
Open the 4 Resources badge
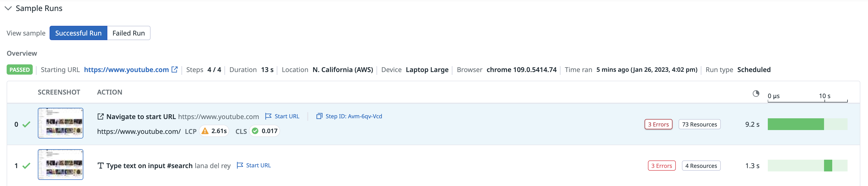701,166
